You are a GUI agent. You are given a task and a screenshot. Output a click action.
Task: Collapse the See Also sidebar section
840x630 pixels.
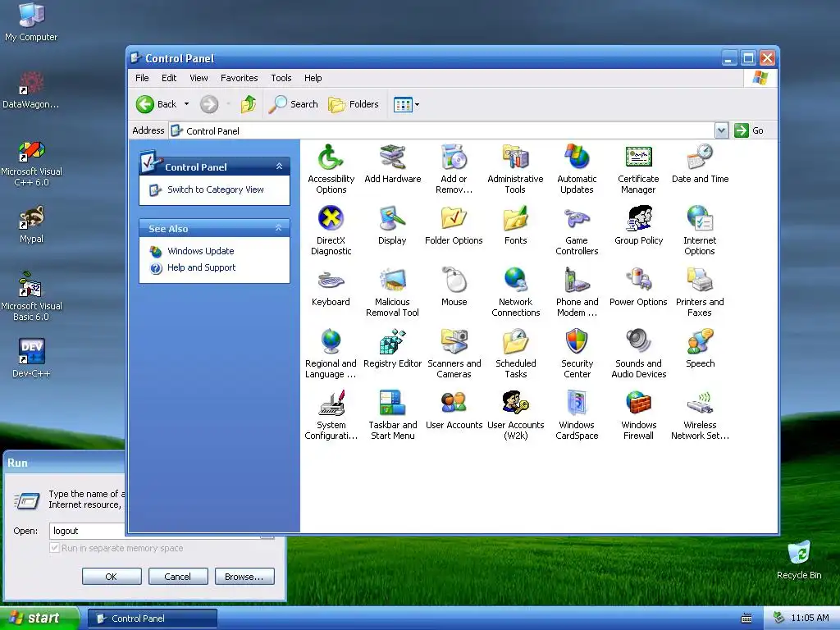279,228
